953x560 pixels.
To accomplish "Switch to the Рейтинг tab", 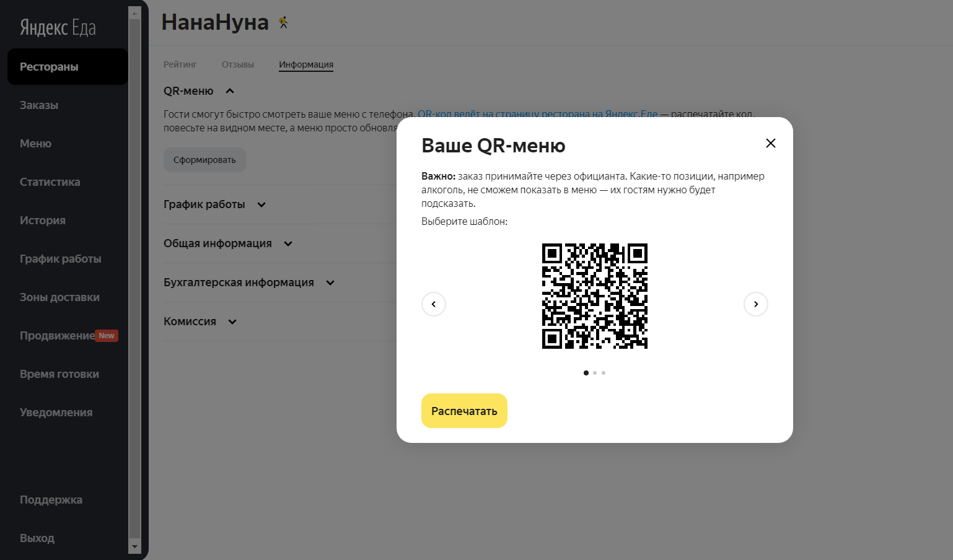I will click(x=180, y=64).
